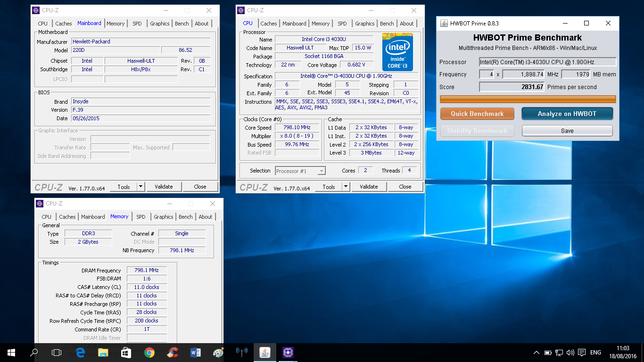
Task: Switch to the ENG input language indicator
Action: (595, 353)
